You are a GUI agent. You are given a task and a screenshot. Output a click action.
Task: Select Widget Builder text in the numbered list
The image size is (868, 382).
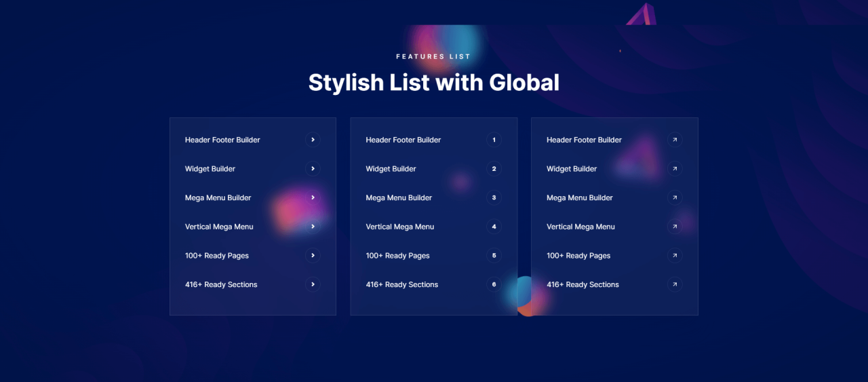coord(391,169)
